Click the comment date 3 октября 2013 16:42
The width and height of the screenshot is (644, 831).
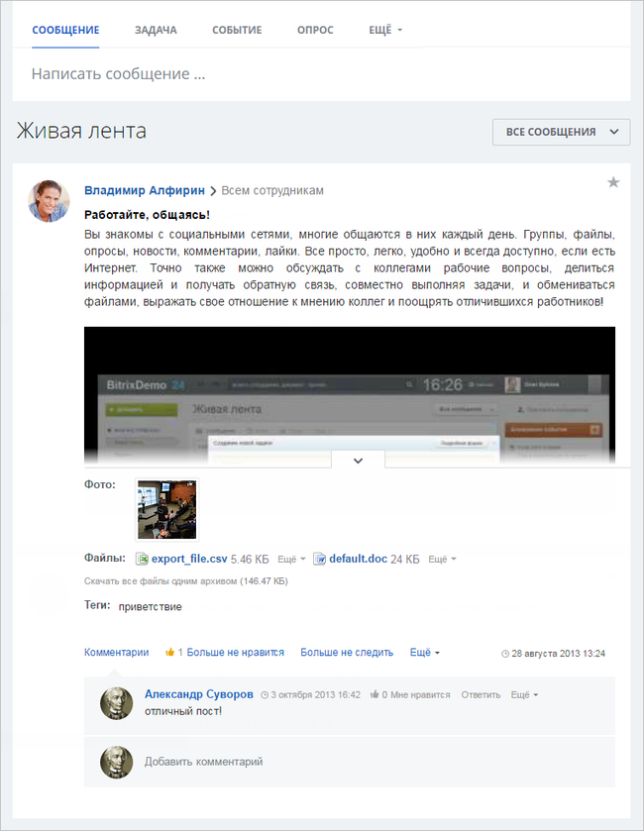pos(315,694)
